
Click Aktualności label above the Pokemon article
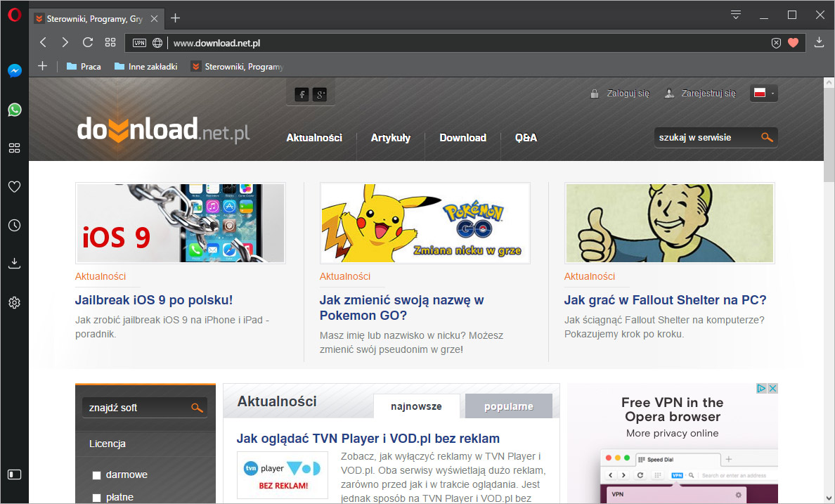point(345,276)
